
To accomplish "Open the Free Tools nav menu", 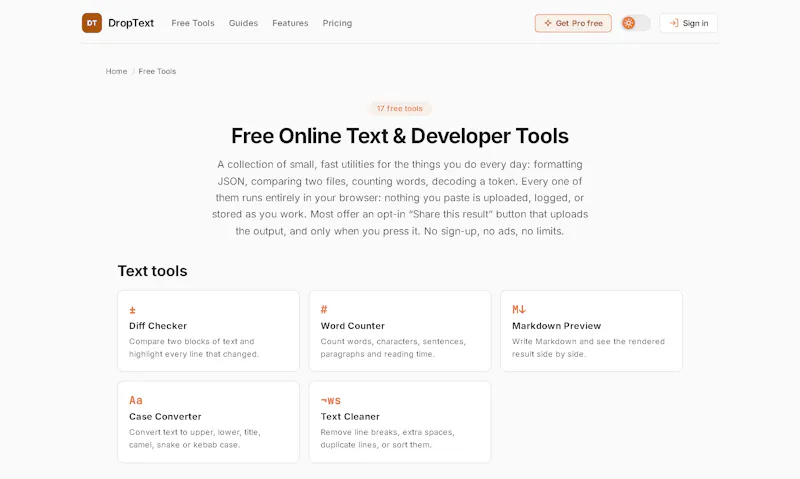I will (193, 23).
